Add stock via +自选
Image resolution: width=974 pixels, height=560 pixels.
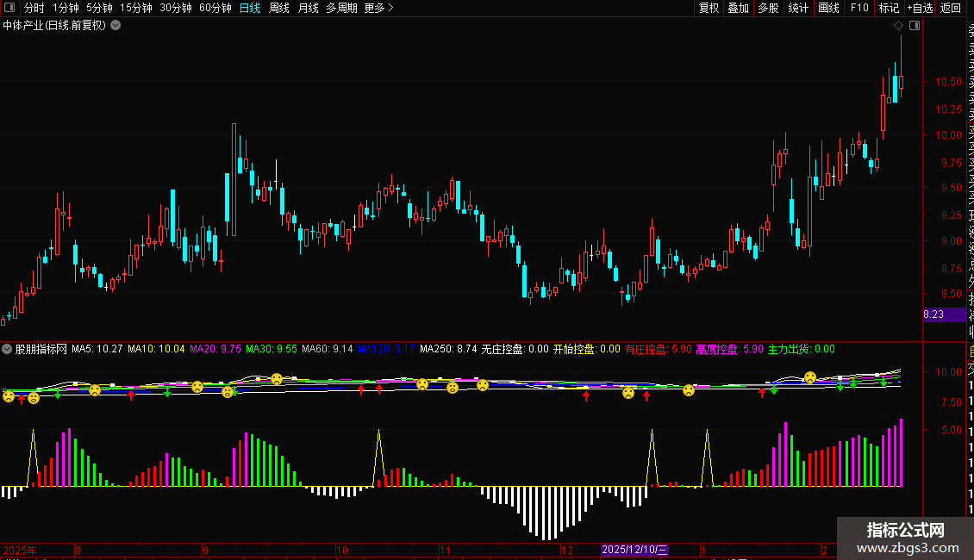tap(920, 8)
